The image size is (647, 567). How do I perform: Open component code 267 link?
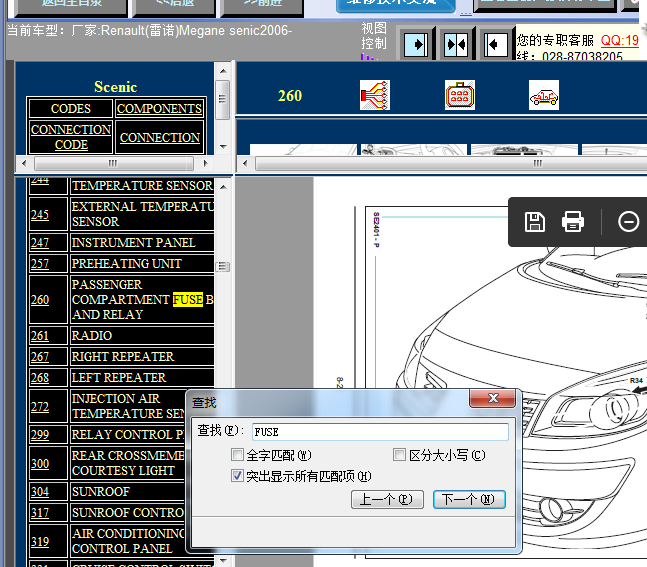[40, 357]
